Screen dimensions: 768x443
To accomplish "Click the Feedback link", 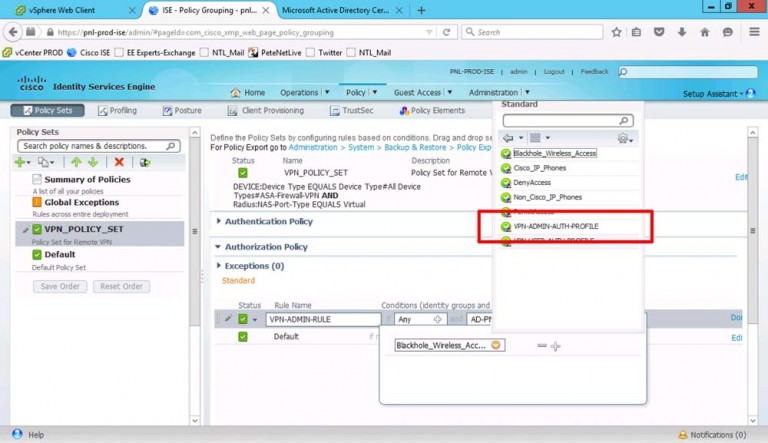I will point(594,72).
